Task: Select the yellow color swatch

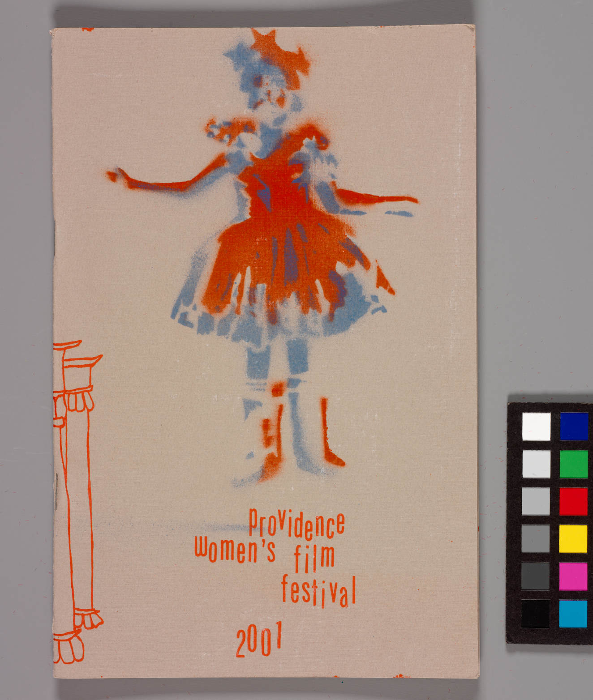Action: pos(573,539)
